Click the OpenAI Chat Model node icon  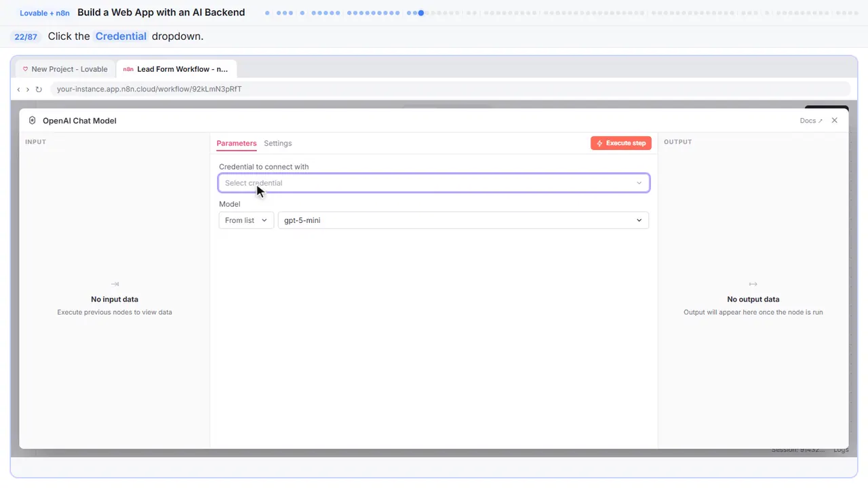32,121
